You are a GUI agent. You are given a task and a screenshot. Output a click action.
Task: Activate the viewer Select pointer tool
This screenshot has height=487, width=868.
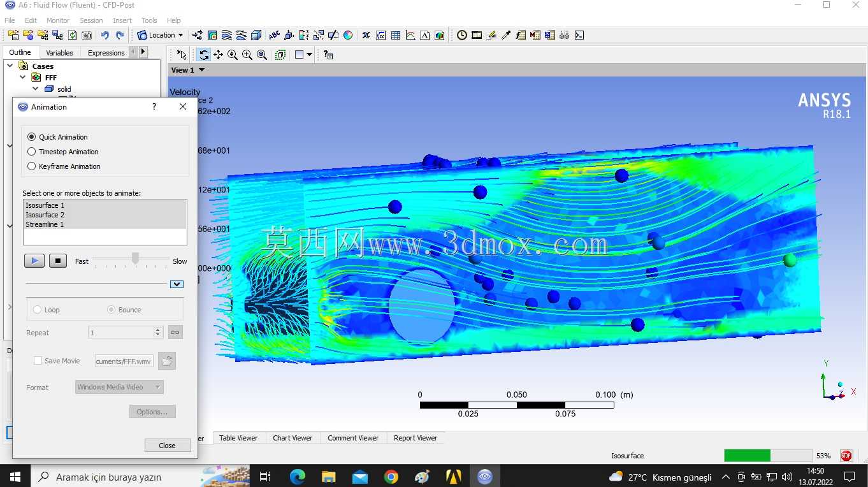182,55
